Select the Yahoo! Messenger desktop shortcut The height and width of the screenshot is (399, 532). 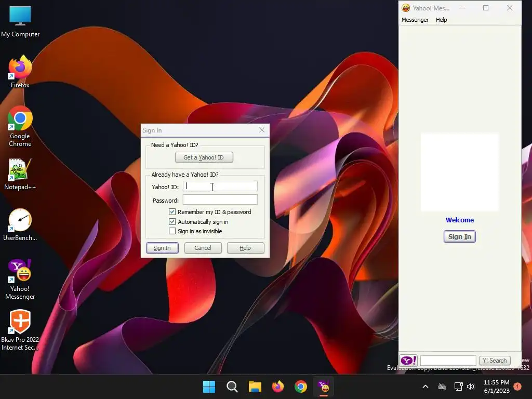click(20, 279)
